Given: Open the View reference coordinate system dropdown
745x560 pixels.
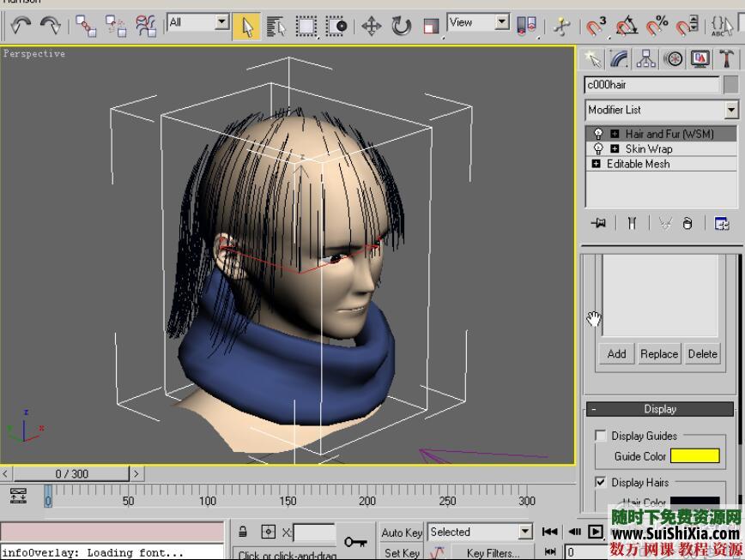Looking at the screenshot, I should pos(502,21).
